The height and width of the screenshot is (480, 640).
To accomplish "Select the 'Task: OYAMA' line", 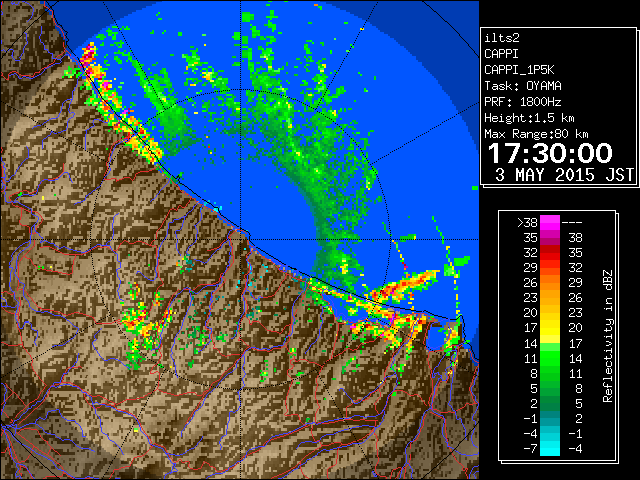I will [523, 86].
